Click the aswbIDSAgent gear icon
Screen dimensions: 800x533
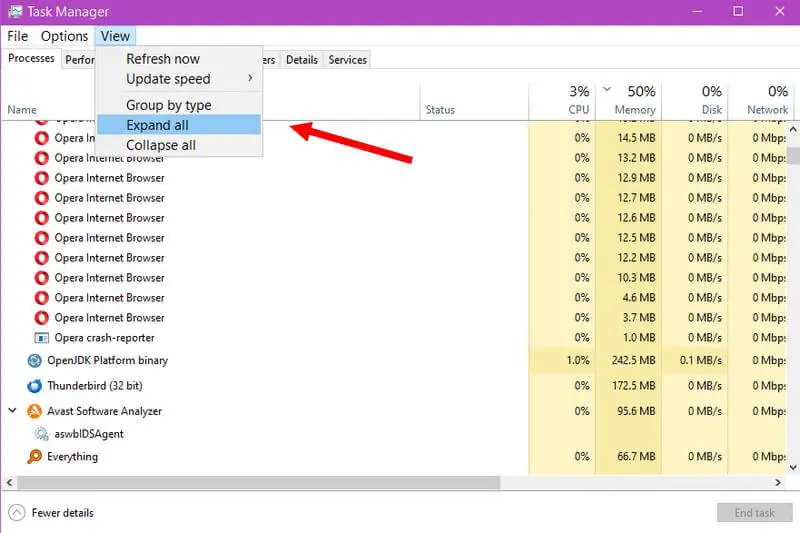(41, 434)
